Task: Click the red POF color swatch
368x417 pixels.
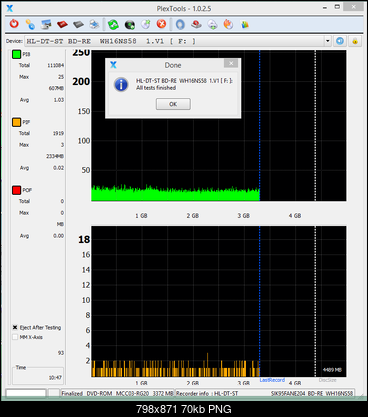Action: click(16, 190)
